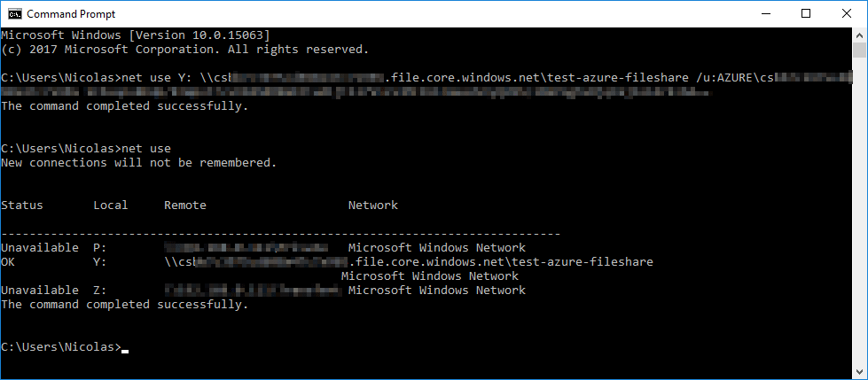This screenshot has height=380, width=868.
Task: Click the Network column header
Action: pos(373,206)
